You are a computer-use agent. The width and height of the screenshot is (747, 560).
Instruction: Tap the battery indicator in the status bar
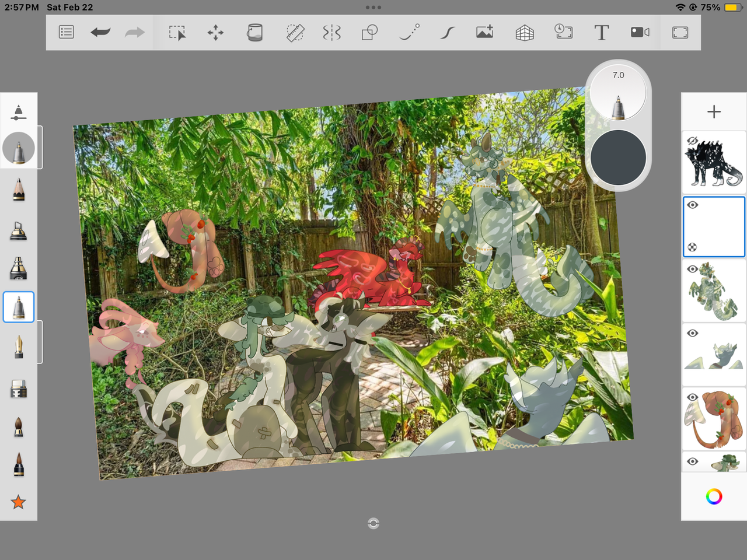pyautogui.click(x=732, y=8)
